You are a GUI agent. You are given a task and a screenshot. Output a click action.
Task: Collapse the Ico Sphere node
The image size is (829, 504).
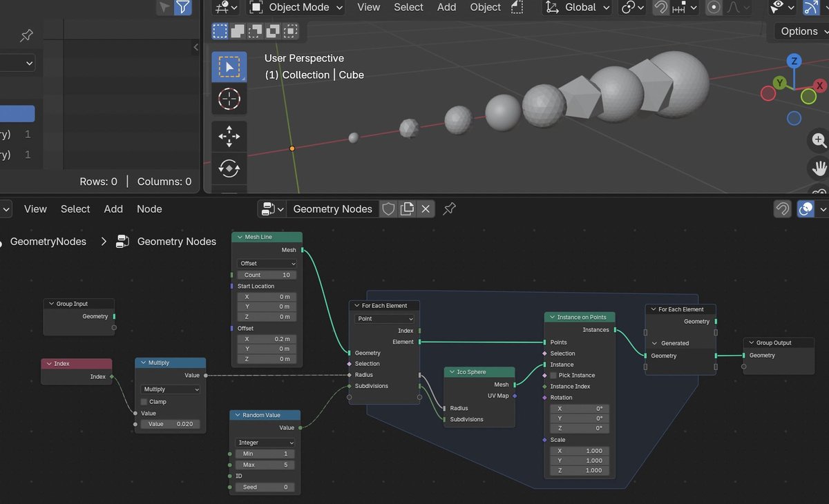click(451, 372)
